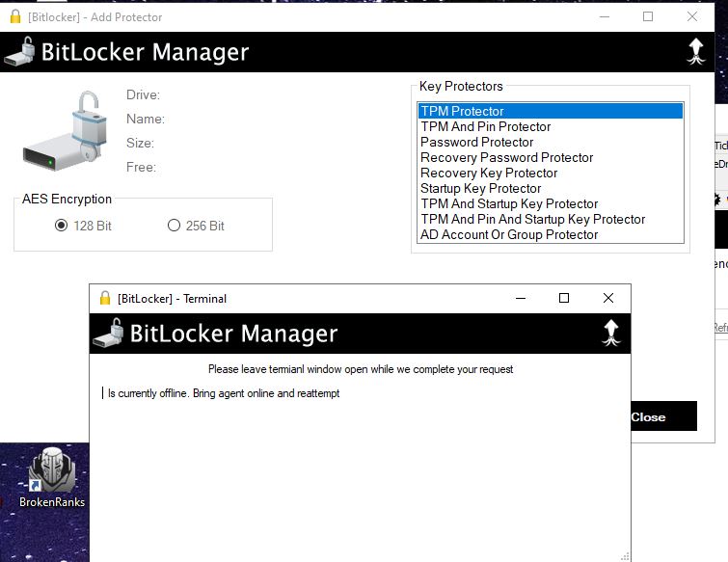Viewport: 728px width, 562px height.
Task: Click the offline status message in terminal
Action: click(x=224, y=393)
